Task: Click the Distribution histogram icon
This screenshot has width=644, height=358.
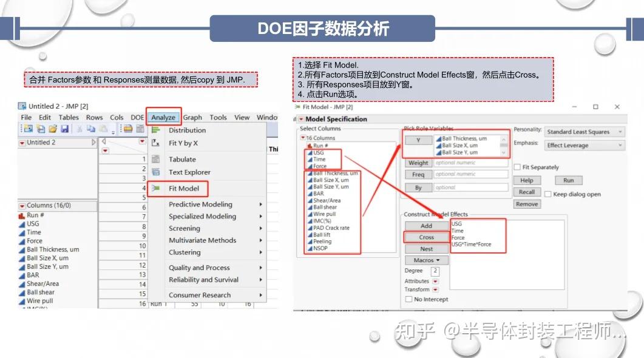Action: point(157,130)
